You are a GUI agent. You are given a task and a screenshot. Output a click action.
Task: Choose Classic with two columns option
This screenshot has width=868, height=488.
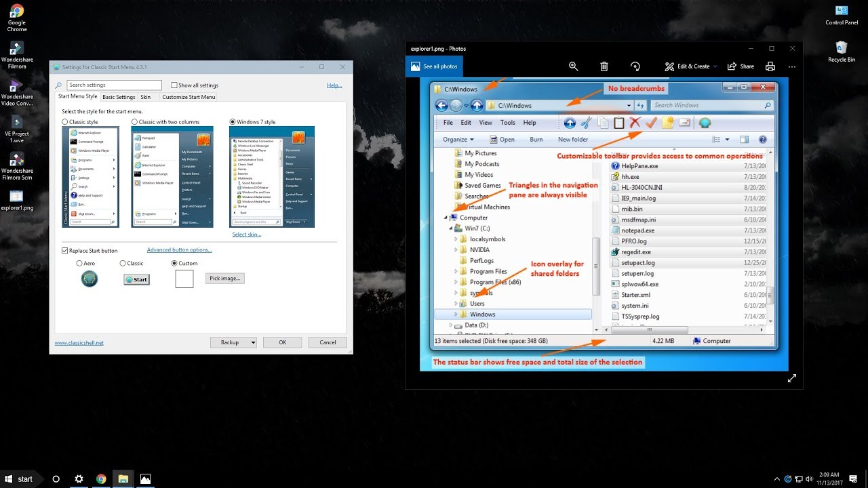point(134,122)
